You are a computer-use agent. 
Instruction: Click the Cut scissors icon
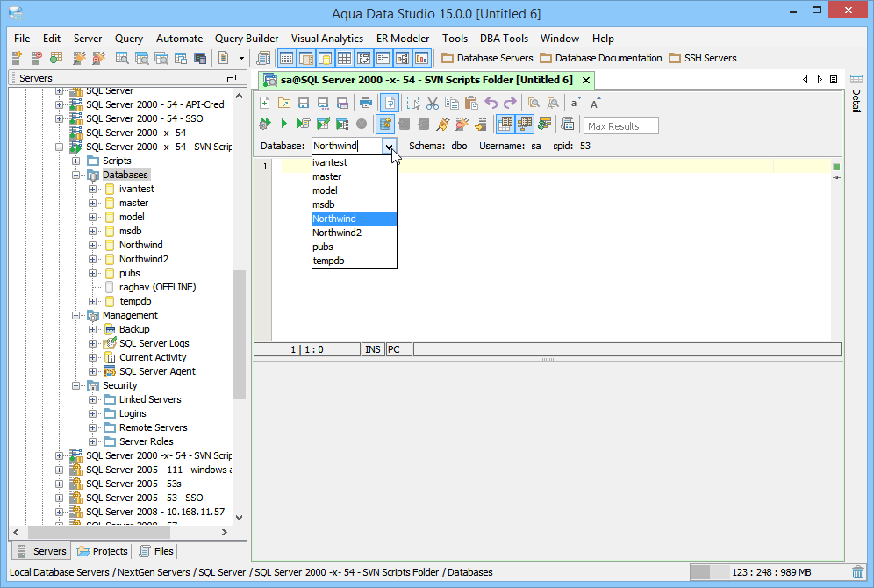(433, 103)
